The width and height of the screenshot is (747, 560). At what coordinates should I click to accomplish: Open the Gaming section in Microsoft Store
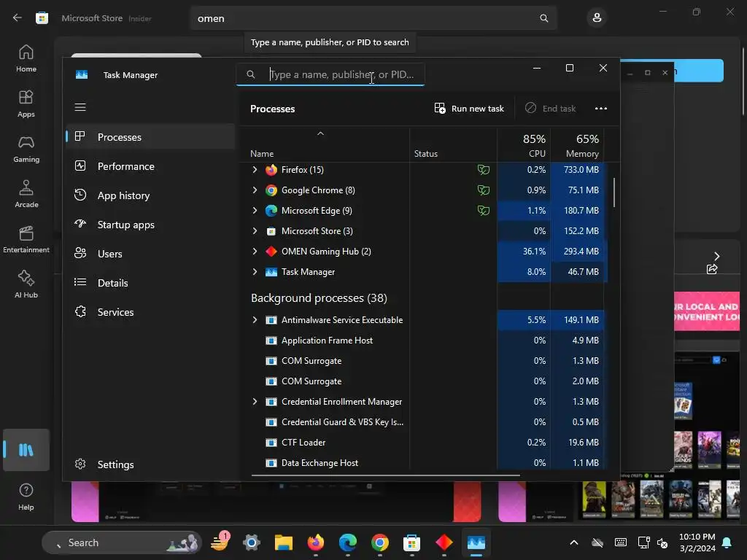(x=26, y=149)
